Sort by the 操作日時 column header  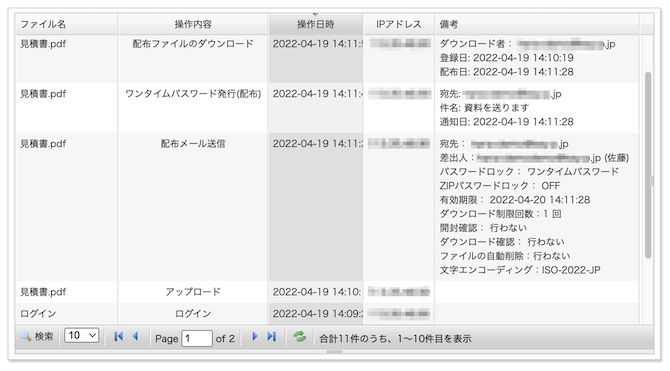[316, 24]
